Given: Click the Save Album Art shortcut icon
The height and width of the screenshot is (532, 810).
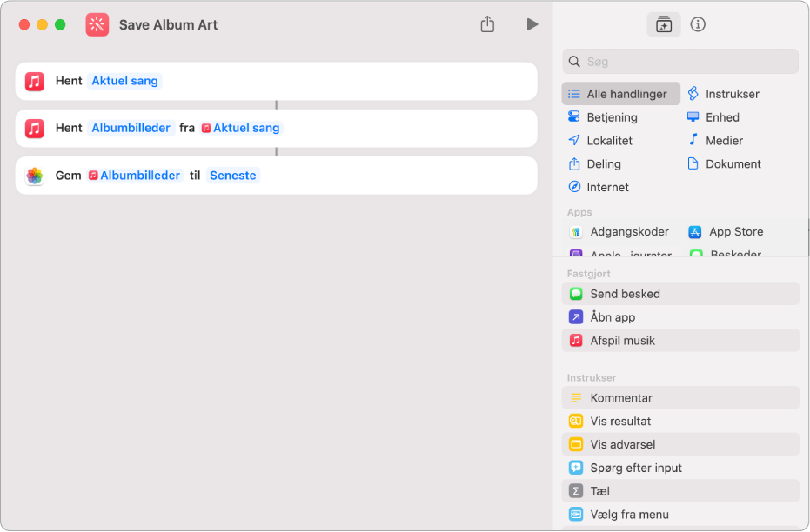Looking at the screenshot, I should pyautogui.click(x=97, y=24).
